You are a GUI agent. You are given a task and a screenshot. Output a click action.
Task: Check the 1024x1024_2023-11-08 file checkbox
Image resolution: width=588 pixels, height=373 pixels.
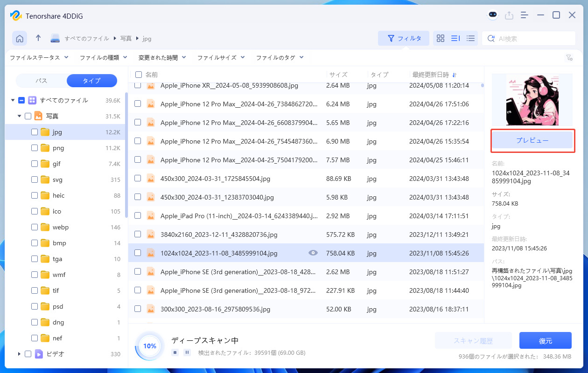tap(138, 253)
